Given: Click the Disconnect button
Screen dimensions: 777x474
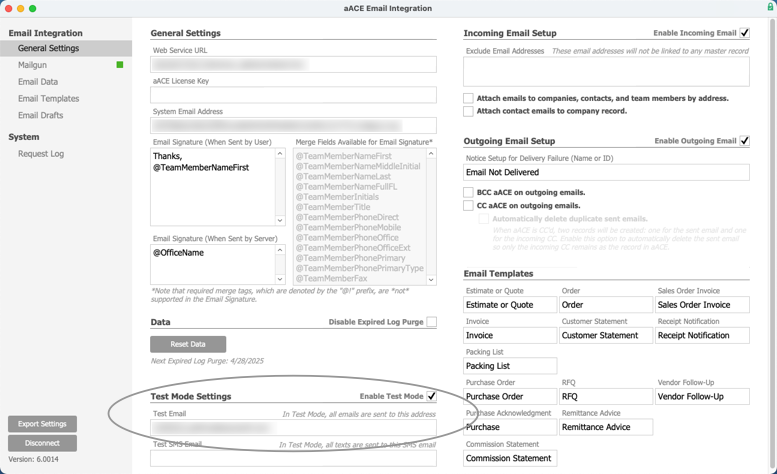Looking at the screenshot, I should point(42,443).
